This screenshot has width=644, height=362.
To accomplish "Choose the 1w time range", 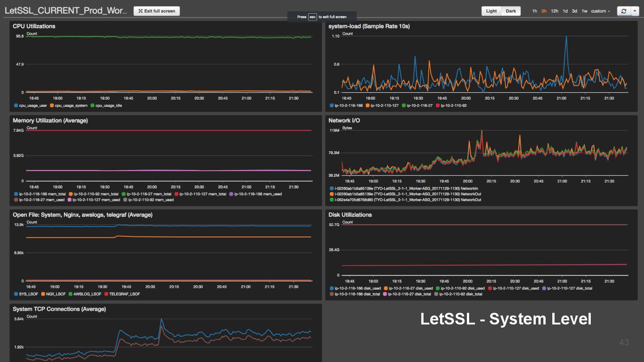I will coord(585,11).
